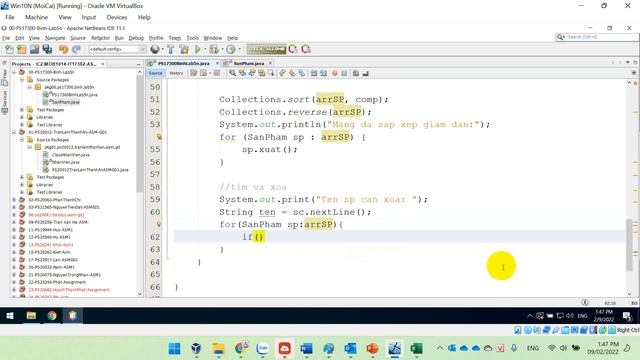Open the Refactor menu
The image size is (640, 360).
point(100,38)
